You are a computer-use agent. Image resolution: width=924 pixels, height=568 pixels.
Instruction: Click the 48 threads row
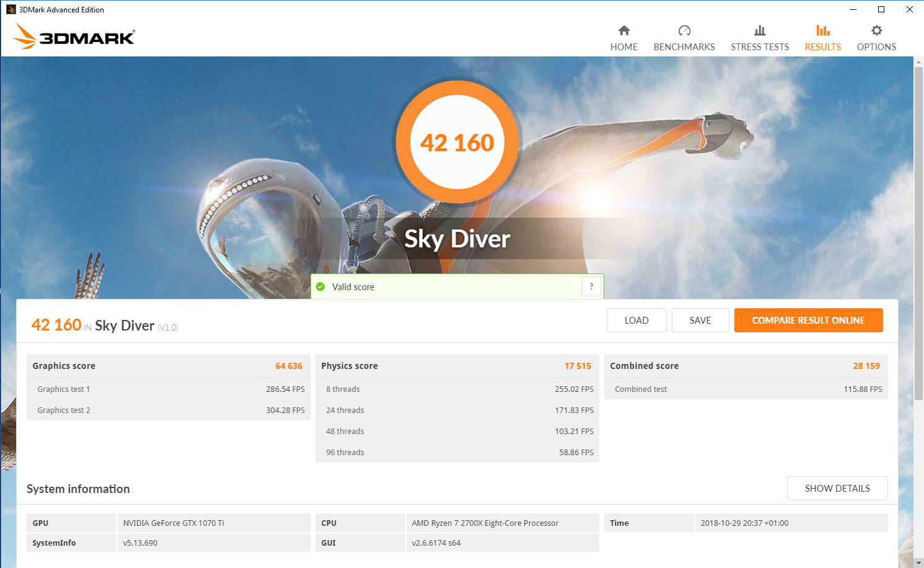(457, 432)
